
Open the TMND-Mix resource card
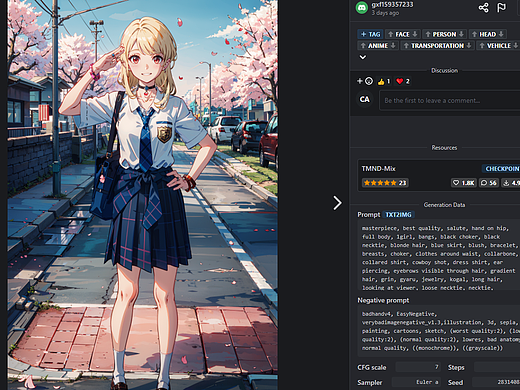point(439,176)
